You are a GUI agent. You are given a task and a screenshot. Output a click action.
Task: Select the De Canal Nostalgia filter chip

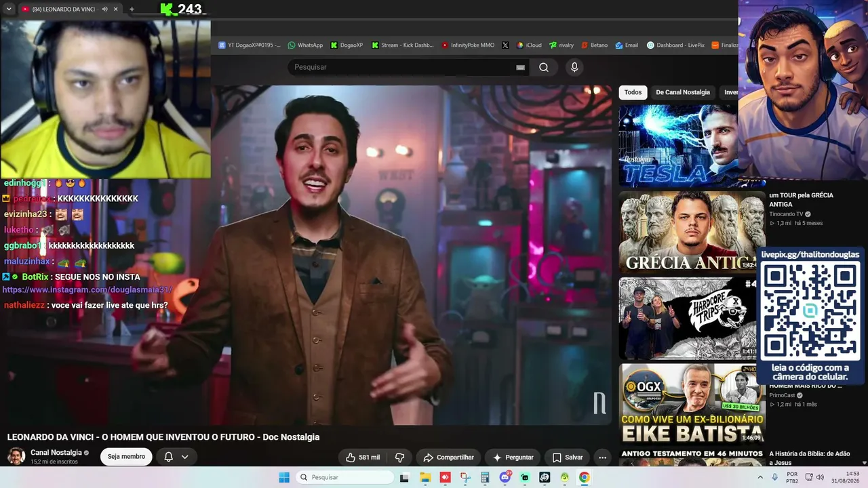click(683, 92)
